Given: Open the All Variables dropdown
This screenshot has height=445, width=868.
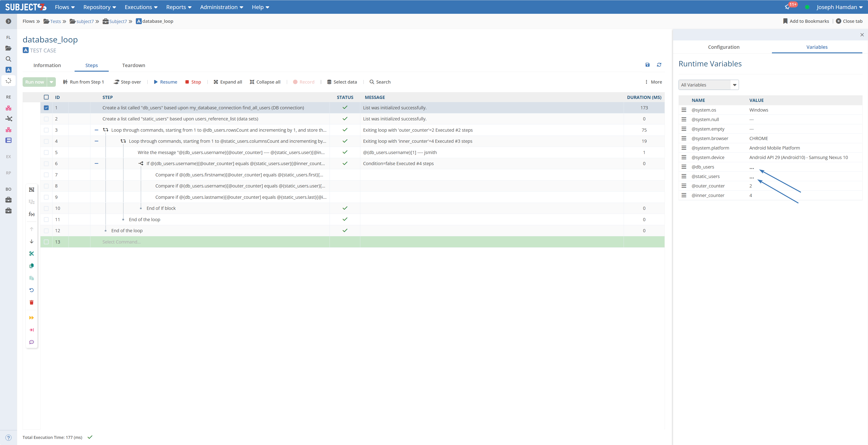Looking at the screenshot, I should [708, 85].
